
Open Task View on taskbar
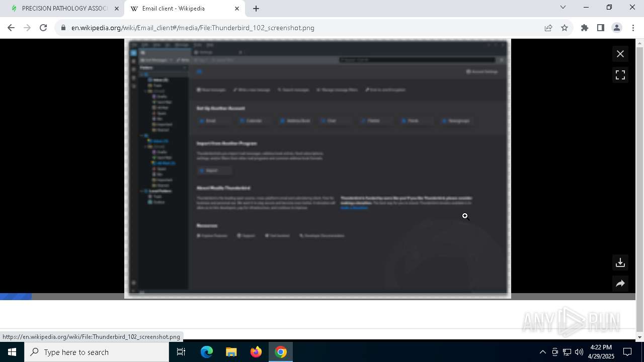coord(181,352)
